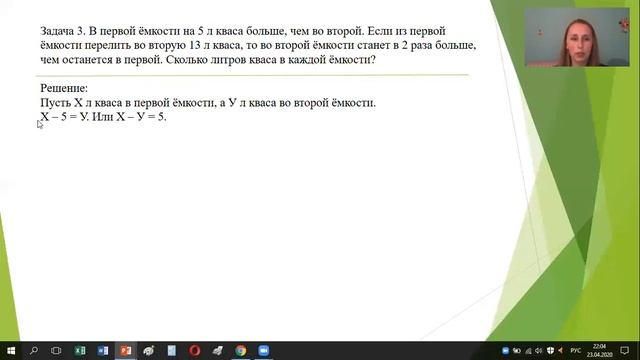640x360 pixels.
Task: Open the grey swirl app after PowerPoint
Action: [149, 351]
